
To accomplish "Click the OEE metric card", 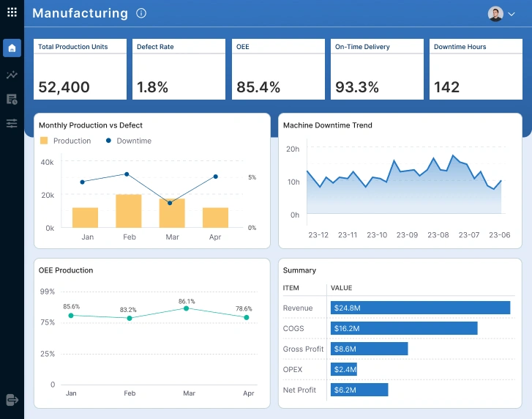I will tap(278, 70).
